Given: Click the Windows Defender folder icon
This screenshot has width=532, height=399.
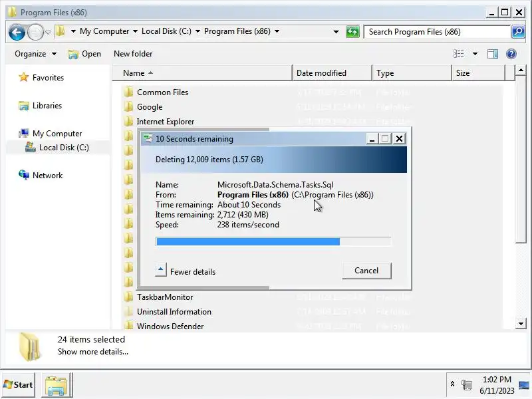Looking at the screenshot, I should (128, 326).
